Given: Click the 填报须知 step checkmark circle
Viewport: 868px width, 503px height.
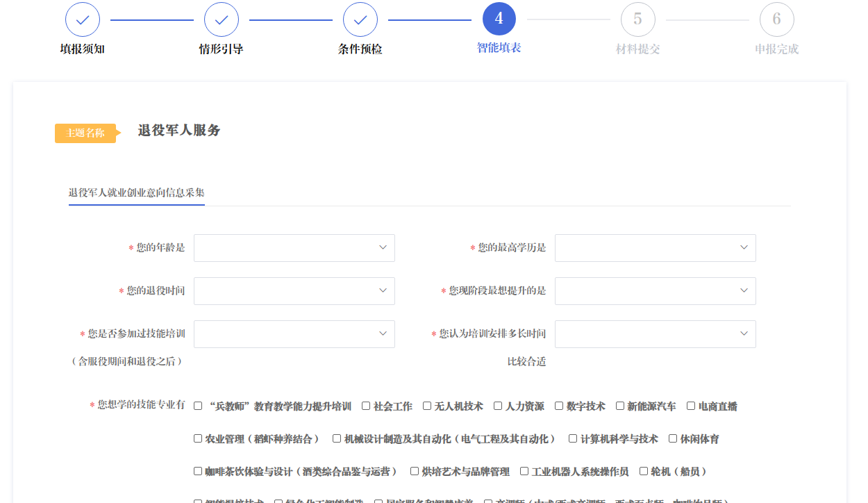Looking at the screenshot, I should [x=83, y=20].
